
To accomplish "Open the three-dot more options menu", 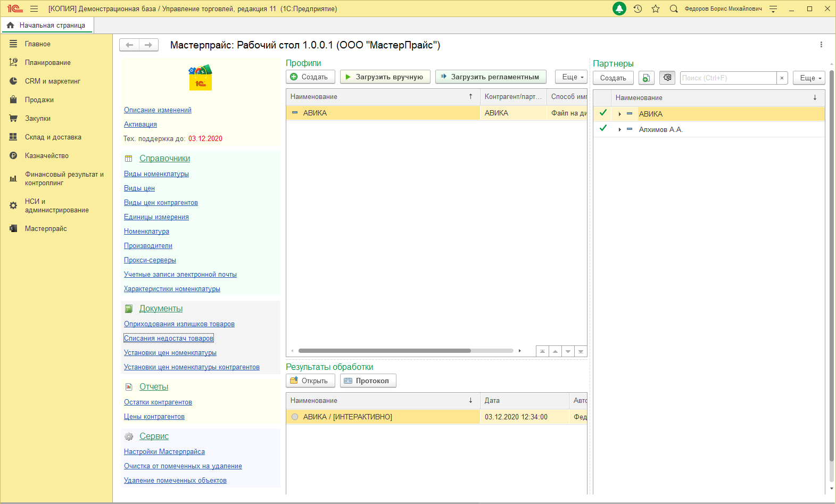I will [x=821, y=45].
